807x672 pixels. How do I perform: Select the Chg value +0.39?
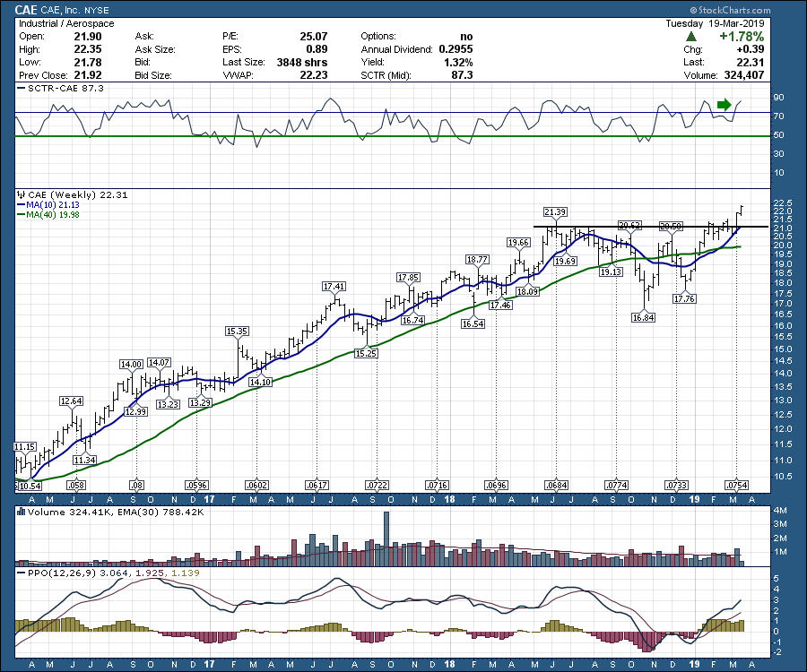tap(751, 49)
